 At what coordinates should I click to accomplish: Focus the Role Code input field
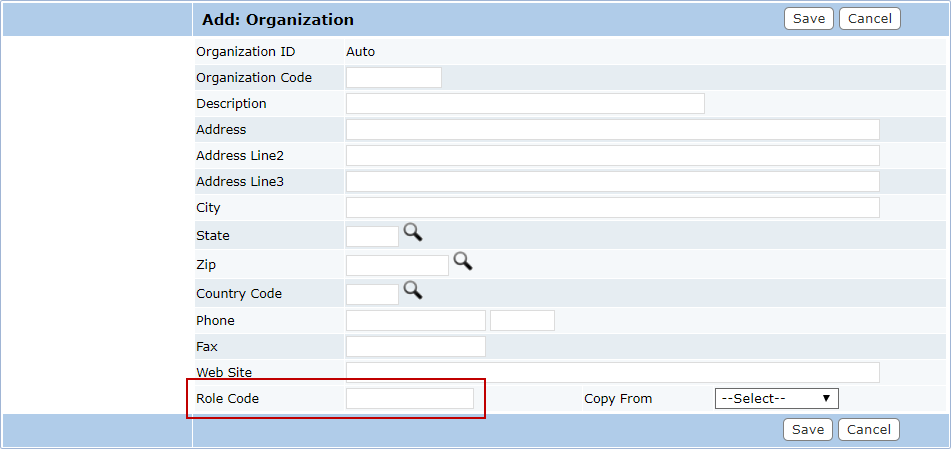pos(410,399)
